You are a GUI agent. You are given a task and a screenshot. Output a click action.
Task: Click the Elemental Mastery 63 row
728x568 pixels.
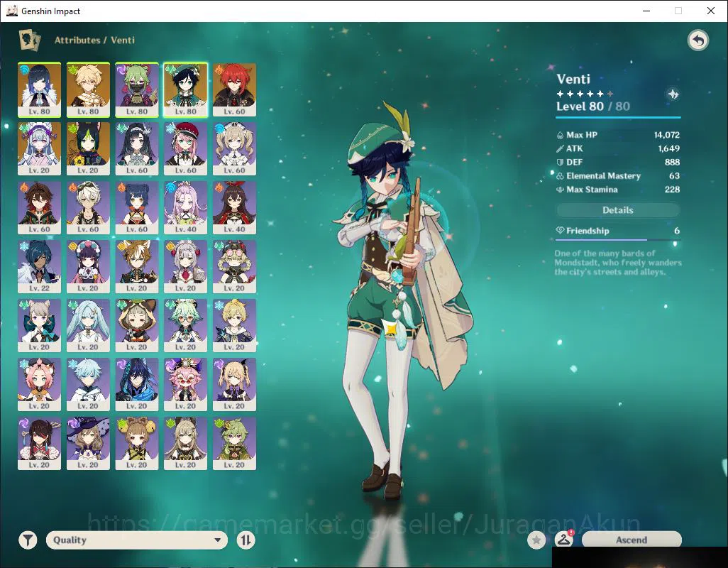(x=618, y=176)
